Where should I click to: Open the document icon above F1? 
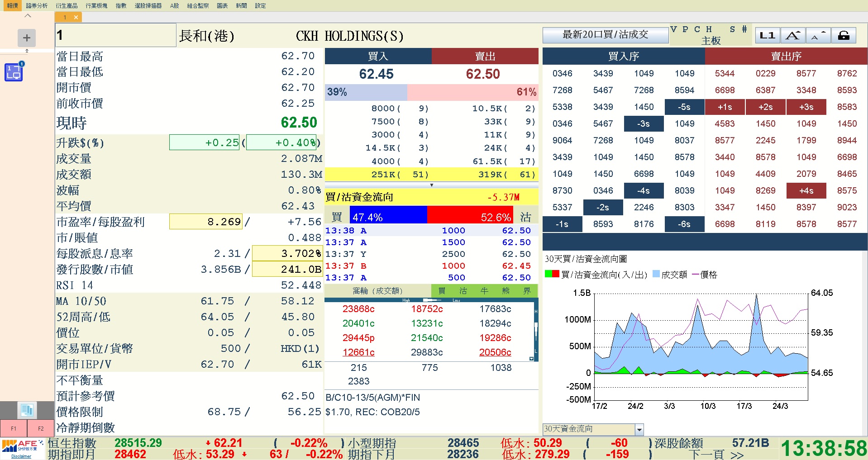coord(27,410)
